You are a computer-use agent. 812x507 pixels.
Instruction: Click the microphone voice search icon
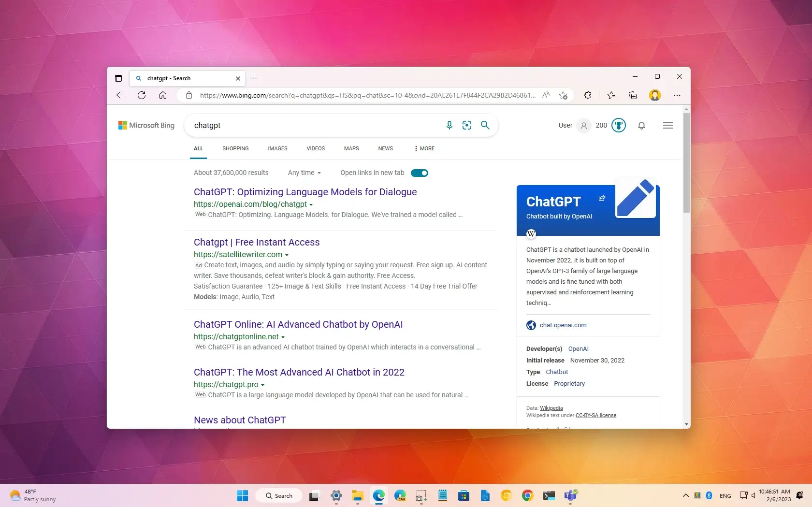pos(449,126)
